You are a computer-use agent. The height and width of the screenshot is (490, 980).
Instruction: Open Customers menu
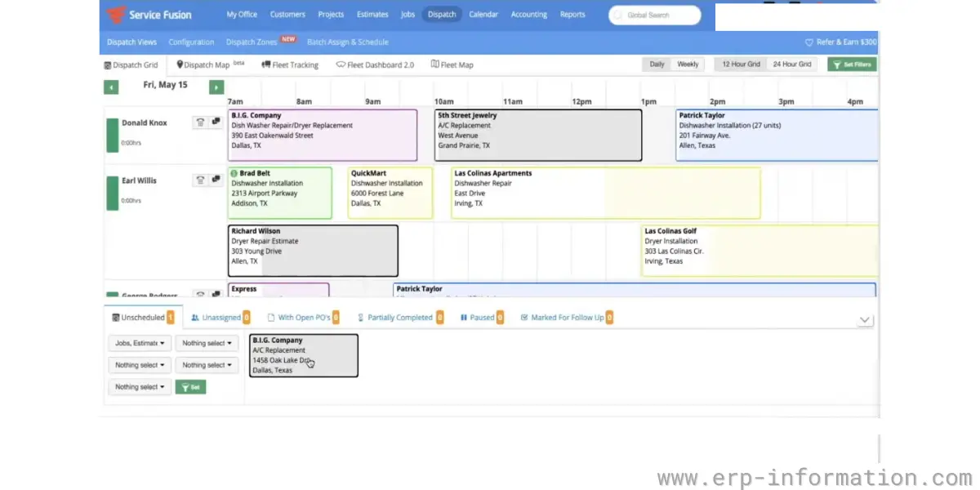click(287, 15)
